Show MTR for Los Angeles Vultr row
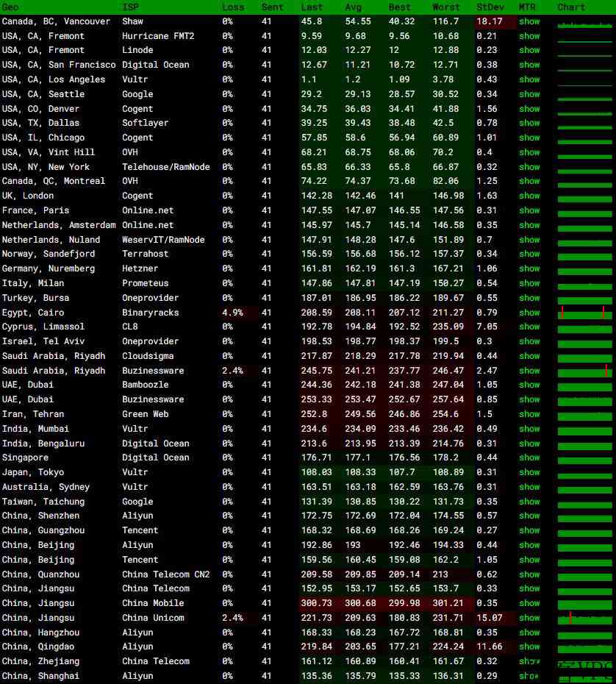The height and width of the screenshot is (684, 616). pos(529,79)
